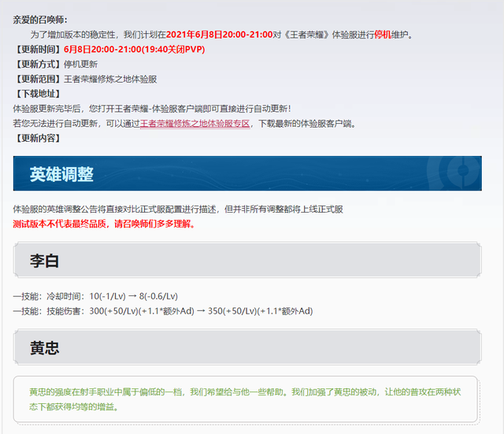Click the 【更新范围】 label
This screenshot has height=434, width=504.
(x=38, y=79)
